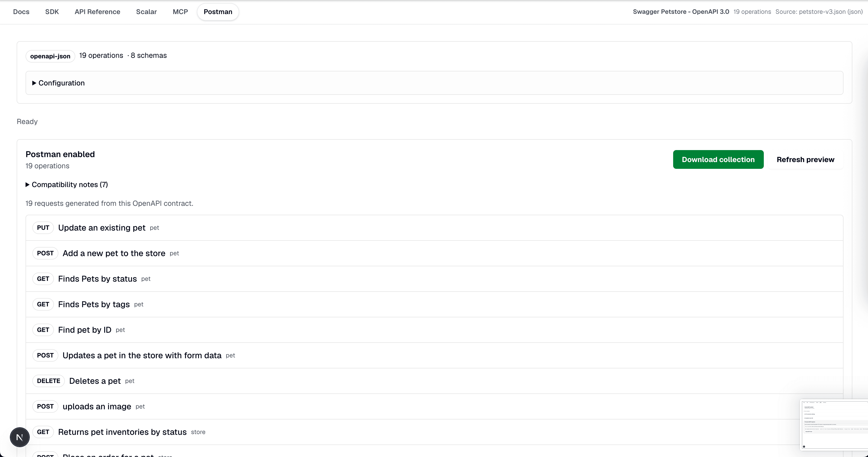The height and width of the screenshot is (457, 868).
Task: Select the Finds Pets by tags request
Action: pos(434,304)
